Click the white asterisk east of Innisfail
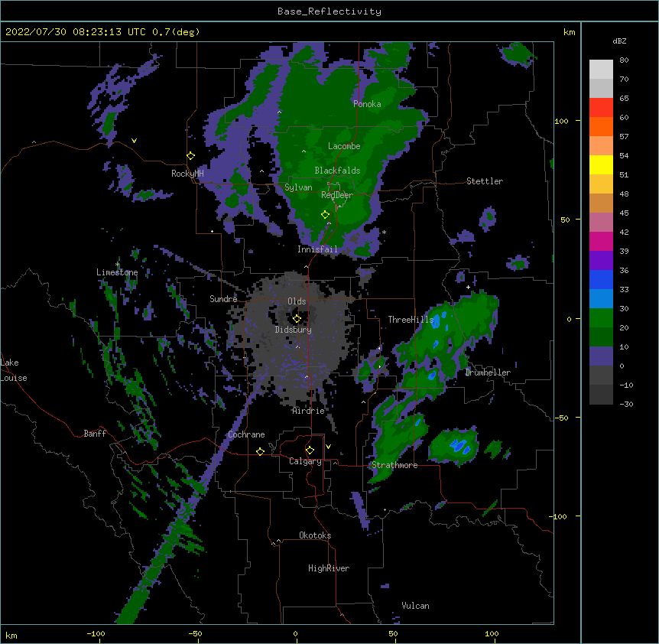This screenshot has height=644, width=659. point(384,233)
